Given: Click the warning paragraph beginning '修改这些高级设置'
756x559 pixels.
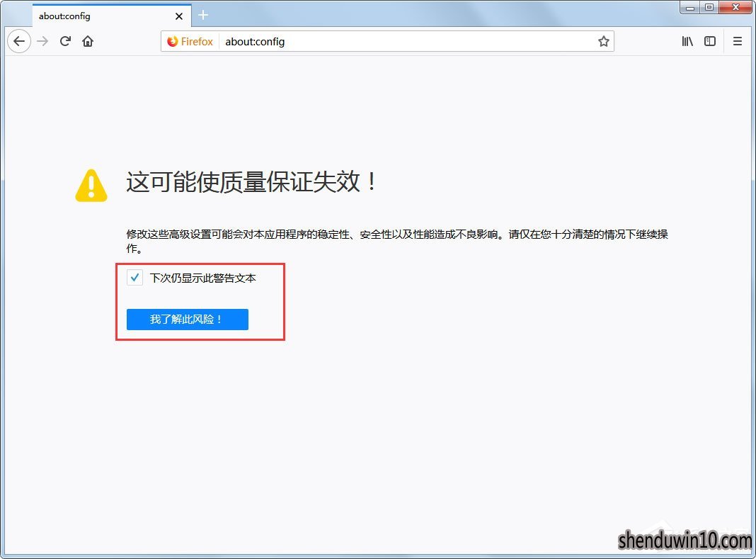Looking at the screenshot, I should [397, 242].
